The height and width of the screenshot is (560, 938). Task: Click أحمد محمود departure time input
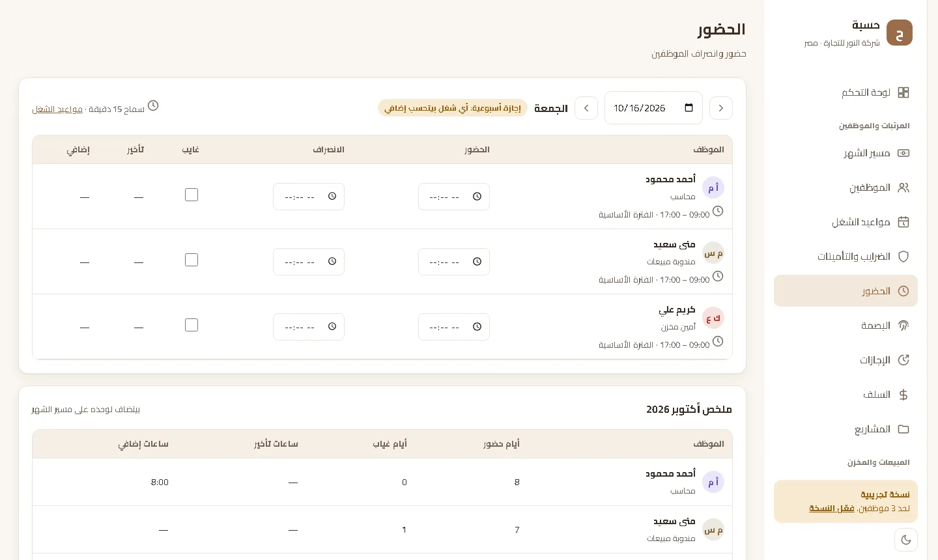[x=309, y=197]
